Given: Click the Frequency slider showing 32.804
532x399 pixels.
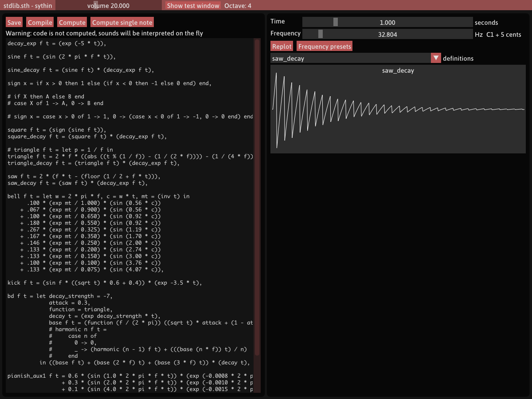Looking at the screenshot, I should 387,34.
